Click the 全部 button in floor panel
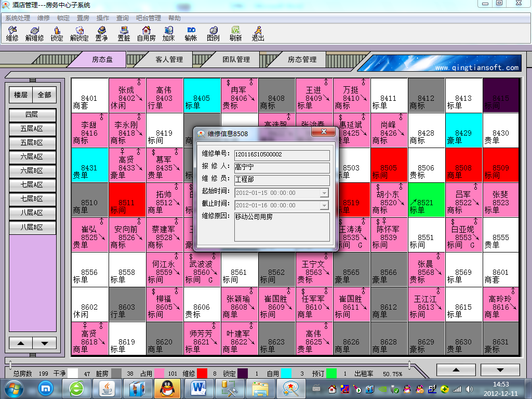 pyautogui.click(x=44, y=95)
